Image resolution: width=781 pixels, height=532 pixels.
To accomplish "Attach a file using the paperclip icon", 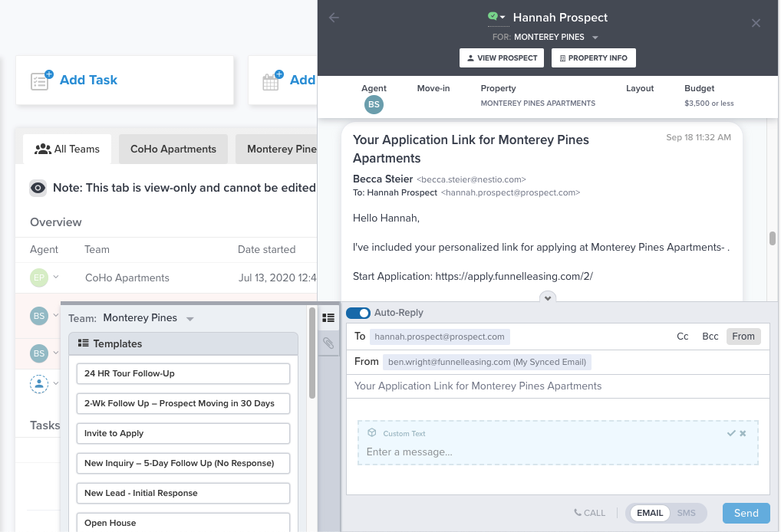I will 328,343.
